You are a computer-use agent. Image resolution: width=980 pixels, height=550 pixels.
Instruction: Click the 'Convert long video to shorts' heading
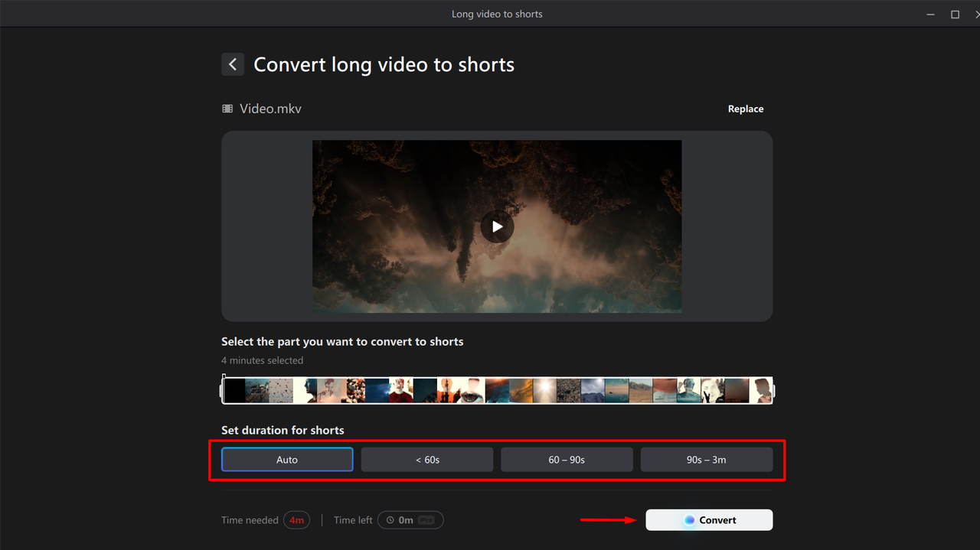(x=384, y=64)
